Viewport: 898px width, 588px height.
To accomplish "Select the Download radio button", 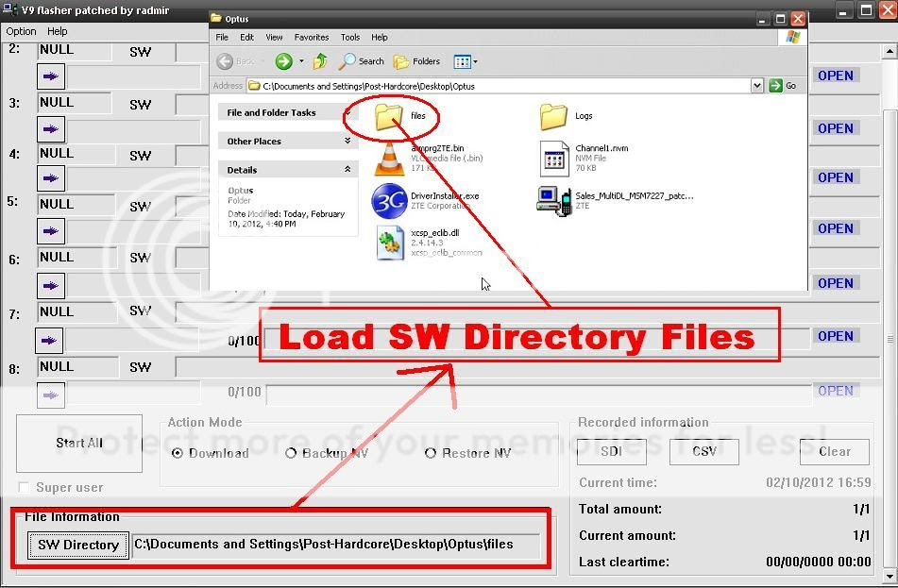I will pos(177,453).
